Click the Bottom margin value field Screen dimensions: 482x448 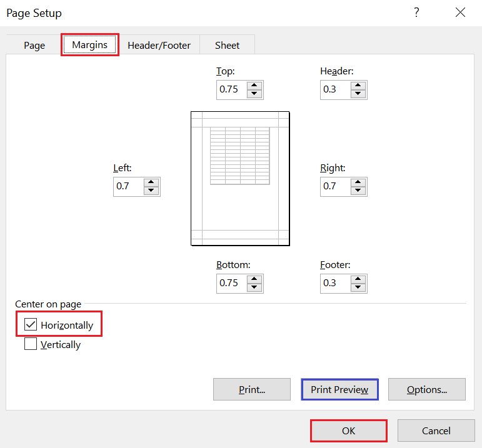coord(232,283)
